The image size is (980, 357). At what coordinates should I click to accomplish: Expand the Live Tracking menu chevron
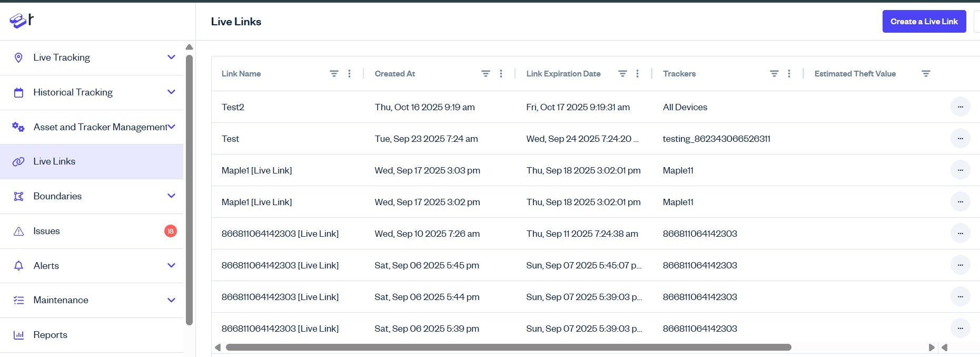[x=171, y=57]
